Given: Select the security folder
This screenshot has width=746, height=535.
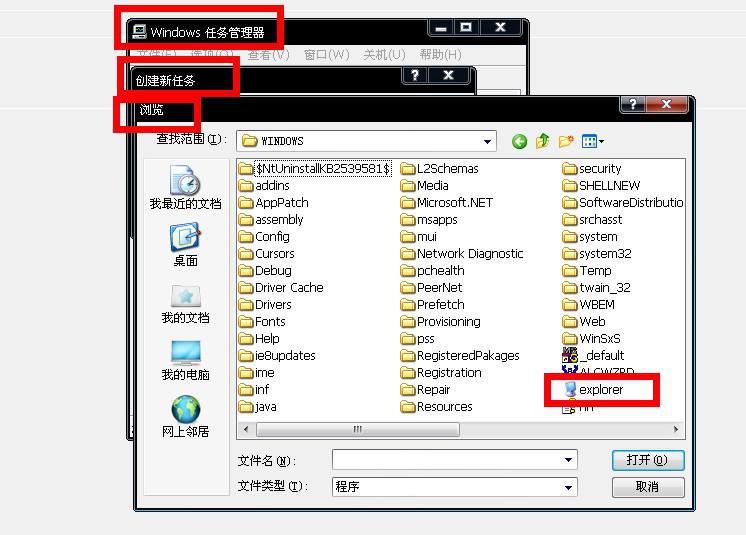Looking at the screenshot, I should [592, 168].
